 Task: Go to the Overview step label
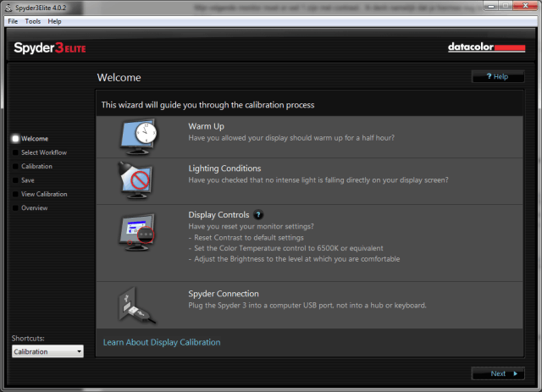[x=35, y=207]
